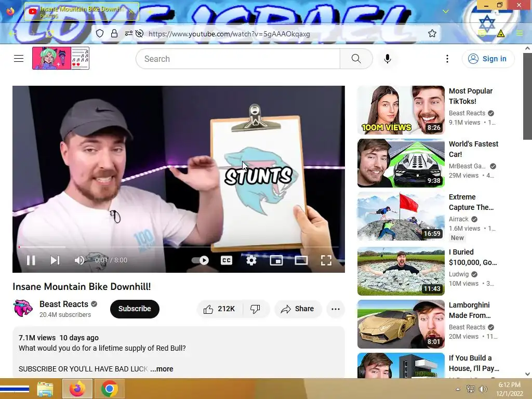Select the Insane Mountain Bike Downhill tab
The height and width of the screenshot is (399, 532).
(82, 11)
